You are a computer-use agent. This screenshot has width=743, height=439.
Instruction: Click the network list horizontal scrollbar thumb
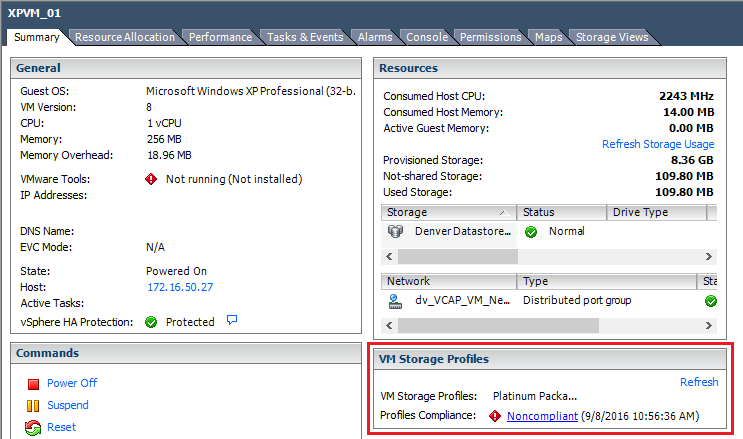pyautogui.click(x=498, y=325)
